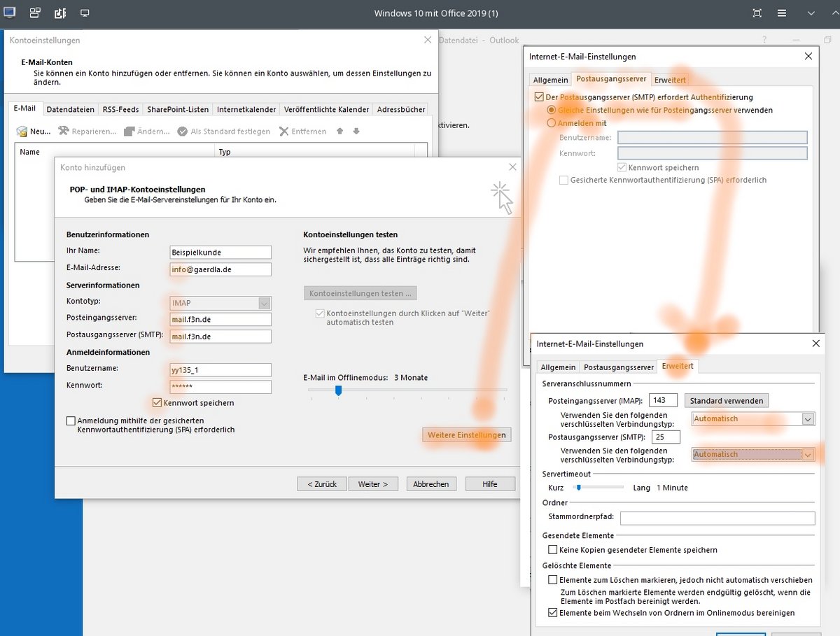Viewport: 840px width, 636px height.
Task: Select Anmelden mit radio button
Action: 552,123
